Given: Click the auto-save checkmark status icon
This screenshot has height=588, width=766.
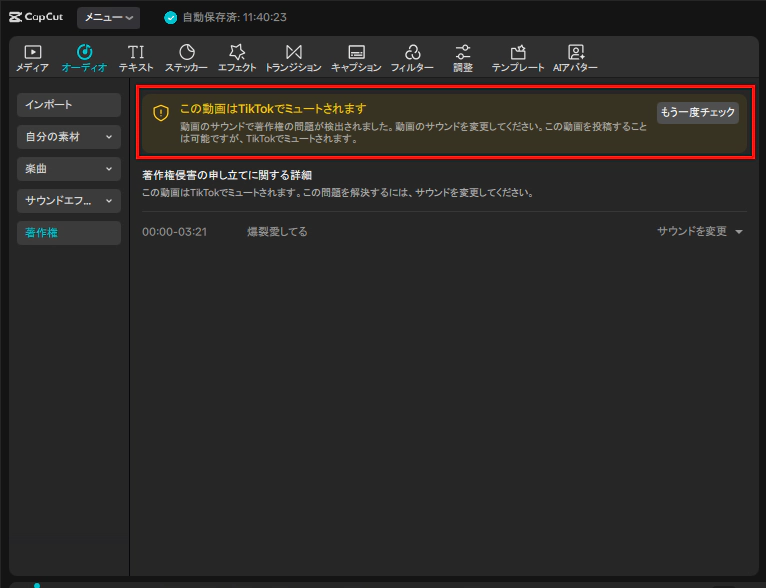Looking at the screenshot, I should [170, 18].
